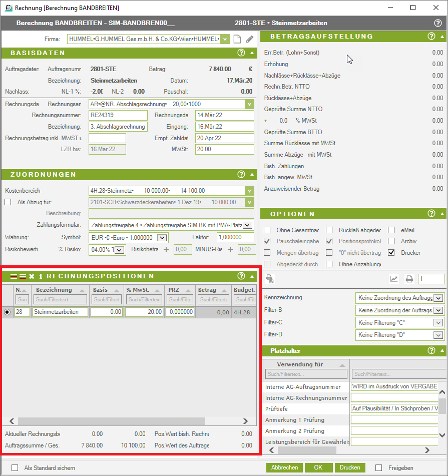
Task: Tick the Freigeben checkbox
Action: pos(379,467)
